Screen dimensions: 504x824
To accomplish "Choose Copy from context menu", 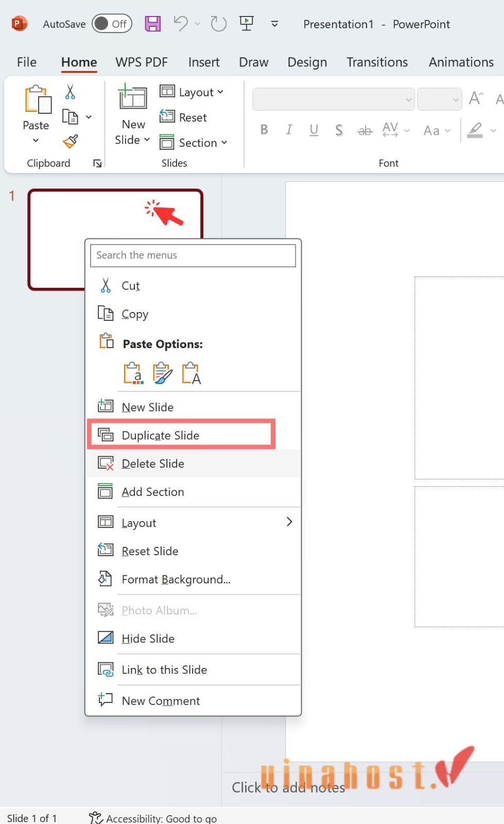I will click(x=193, y=314).
